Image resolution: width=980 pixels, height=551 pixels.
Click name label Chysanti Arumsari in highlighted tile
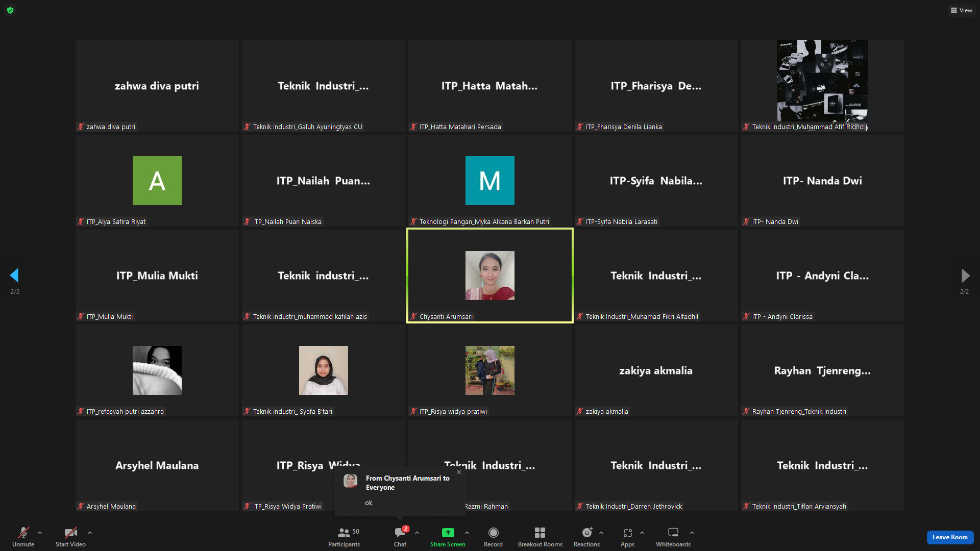point(446,316)
